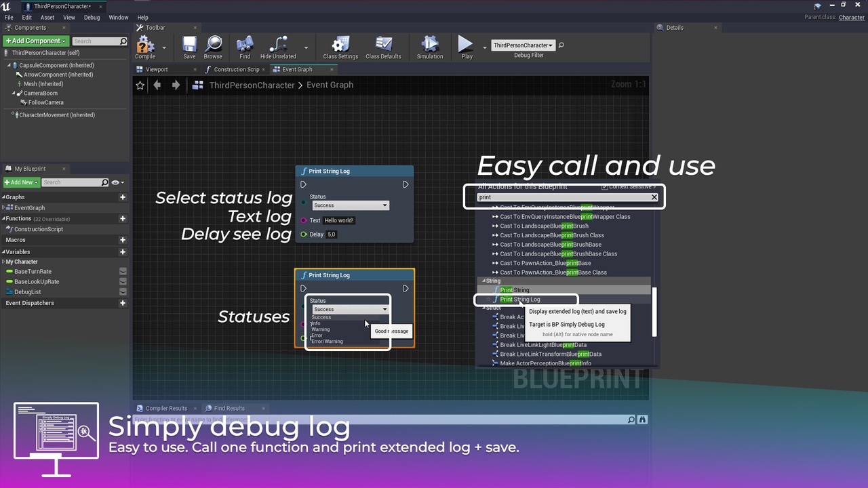This screenshot has width=868, height=488.
Task: Choose Print String in the actions list
Action: (515, 290)
